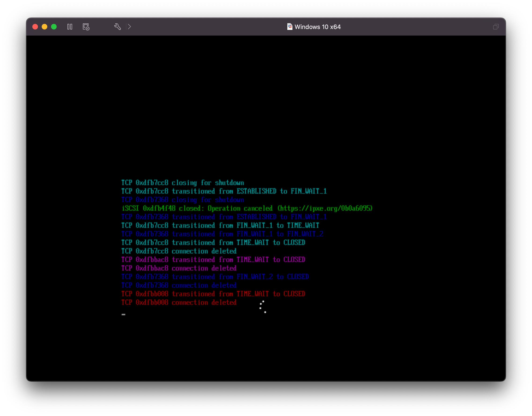Screen dimensions: 532x416
Task: Toggle full screen with the green traffic light
Action: (x=54, y=26)
